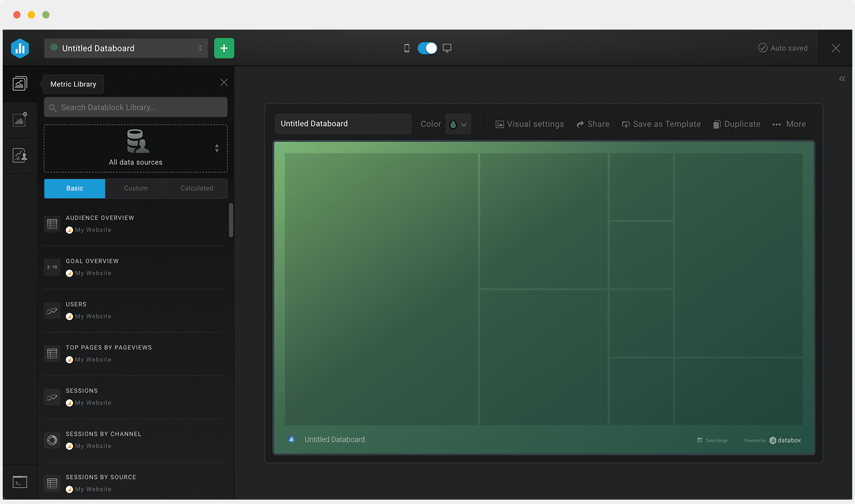Open Visual settings for the databoard
The image size is (855, 504).
[529, 124]
